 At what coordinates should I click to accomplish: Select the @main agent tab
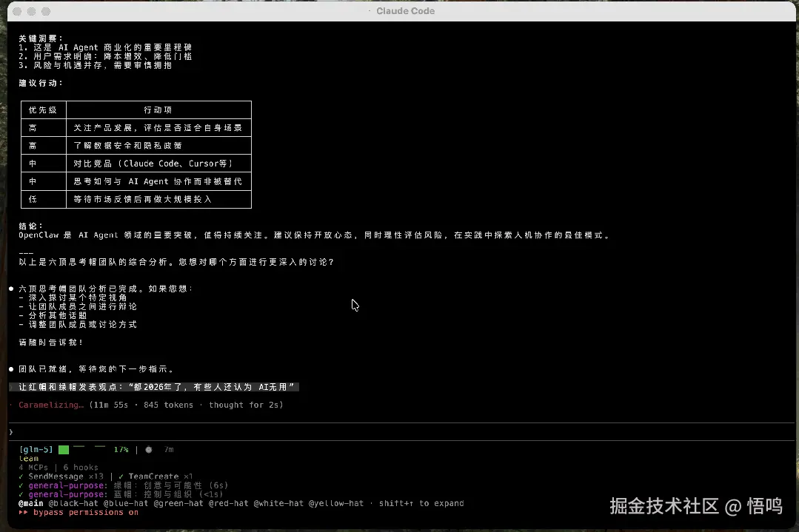coord(31,503)
